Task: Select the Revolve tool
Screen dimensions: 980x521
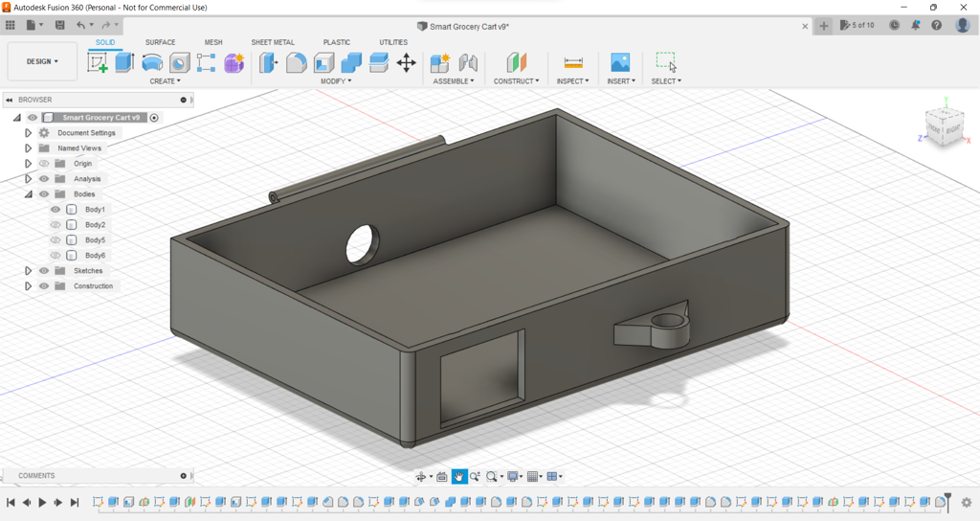Action: point(152,63)
